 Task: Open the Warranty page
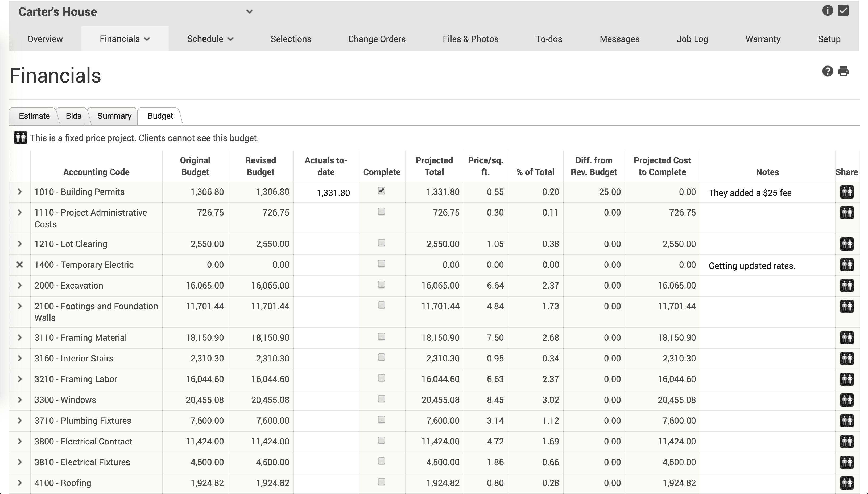pos(763,39)
